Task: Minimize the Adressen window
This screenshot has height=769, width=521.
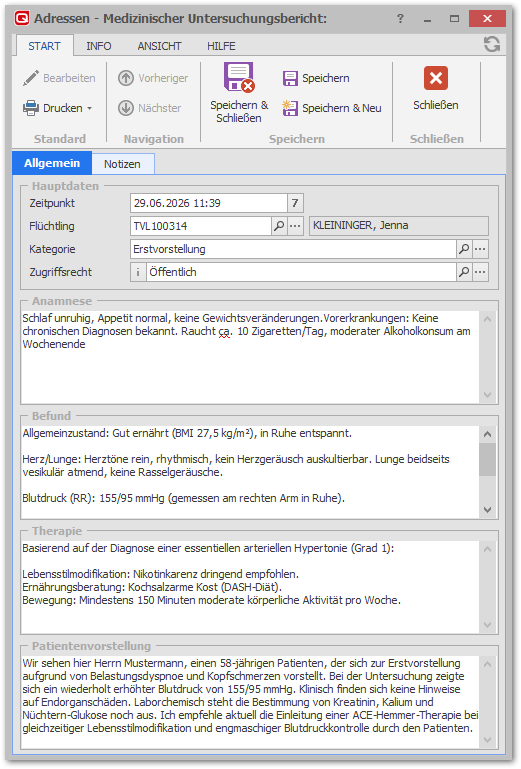Action: tap(427, 19)
